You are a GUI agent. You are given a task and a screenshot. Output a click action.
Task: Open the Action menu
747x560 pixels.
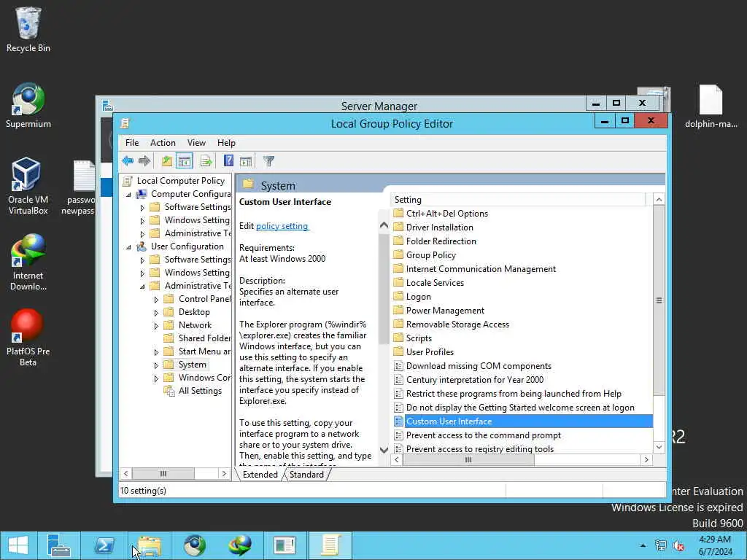(x=163, y=143)
